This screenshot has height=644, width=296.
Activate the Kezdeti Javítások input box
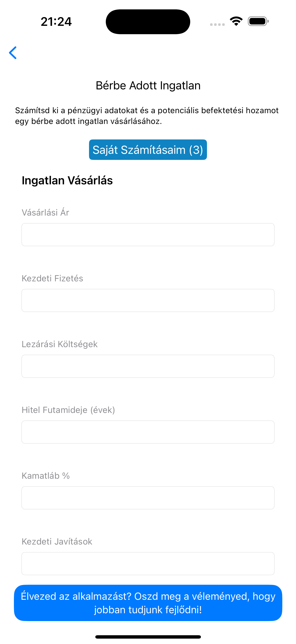148,563
